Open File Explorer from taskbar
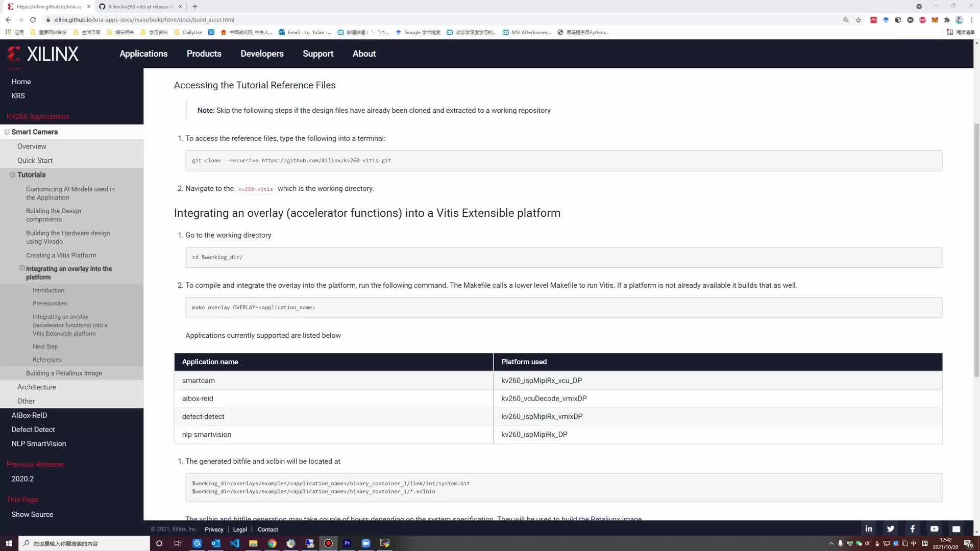Screen dimensions: 980x551 coord(253,543)
